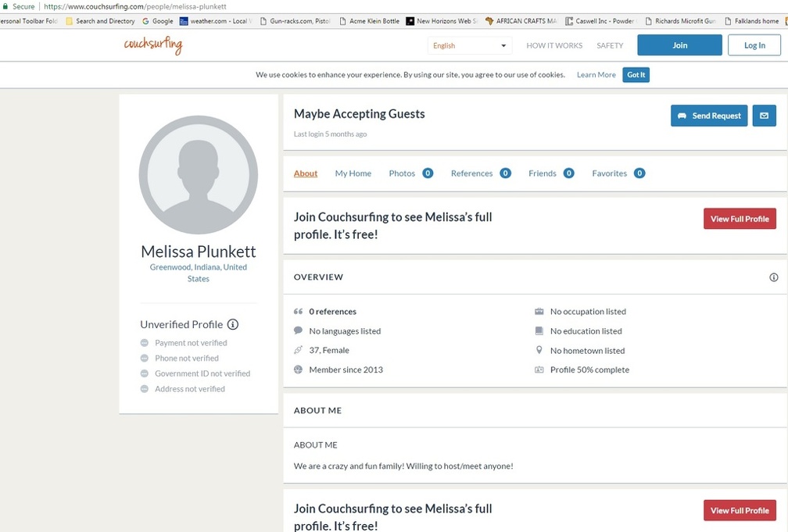
Task: Open the Richards Microfit Gun bookmark
Action: 680,21
